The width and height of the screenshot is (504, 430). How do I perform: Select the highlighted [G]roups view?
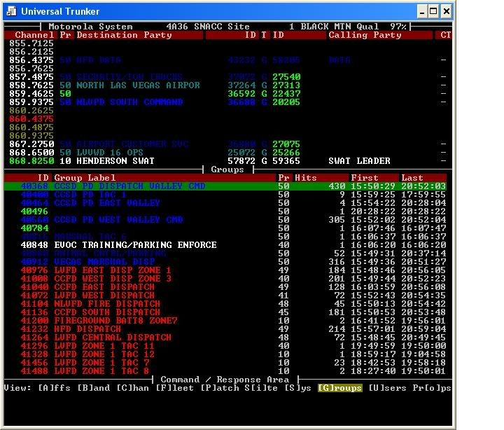pyautogui.click(x=339, y=388)
